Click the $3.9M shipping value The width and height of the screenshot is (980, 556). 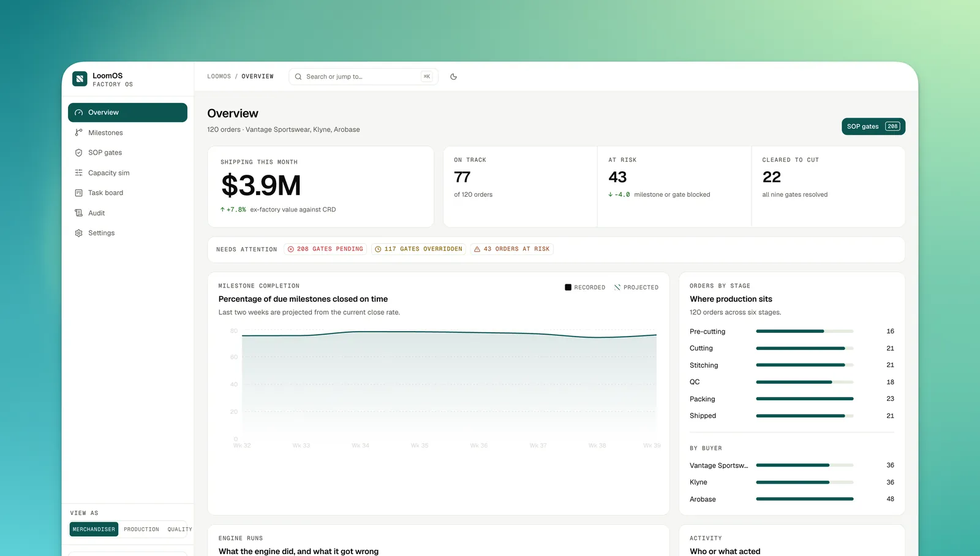pos(261,185)
